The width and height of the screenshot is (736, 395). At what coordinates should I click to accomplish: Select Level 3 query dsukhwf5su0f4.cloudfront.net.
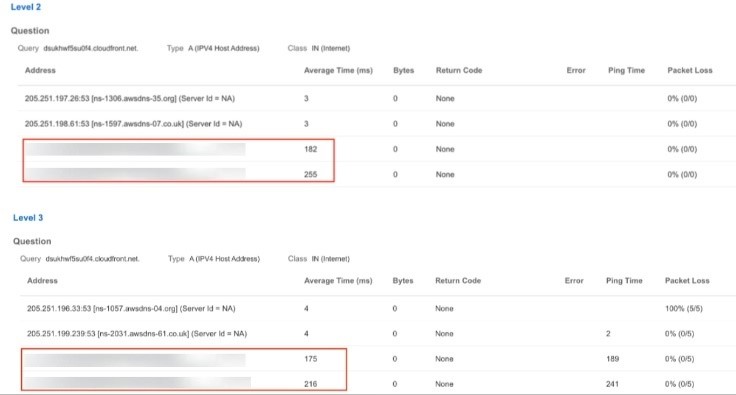[92, 259]
